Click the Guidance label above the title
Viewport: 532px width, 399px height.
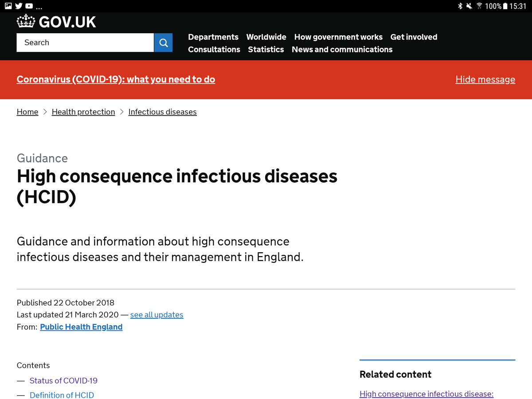coord(42,158)
